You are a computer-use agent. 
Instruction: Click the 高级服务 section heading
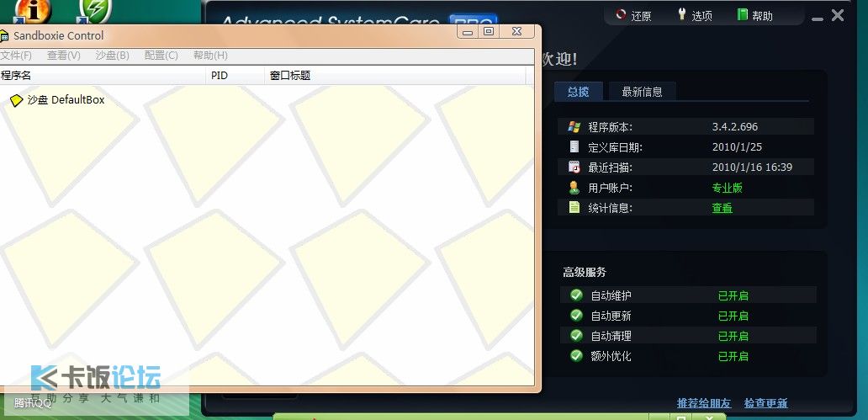[x=585, y=272]
